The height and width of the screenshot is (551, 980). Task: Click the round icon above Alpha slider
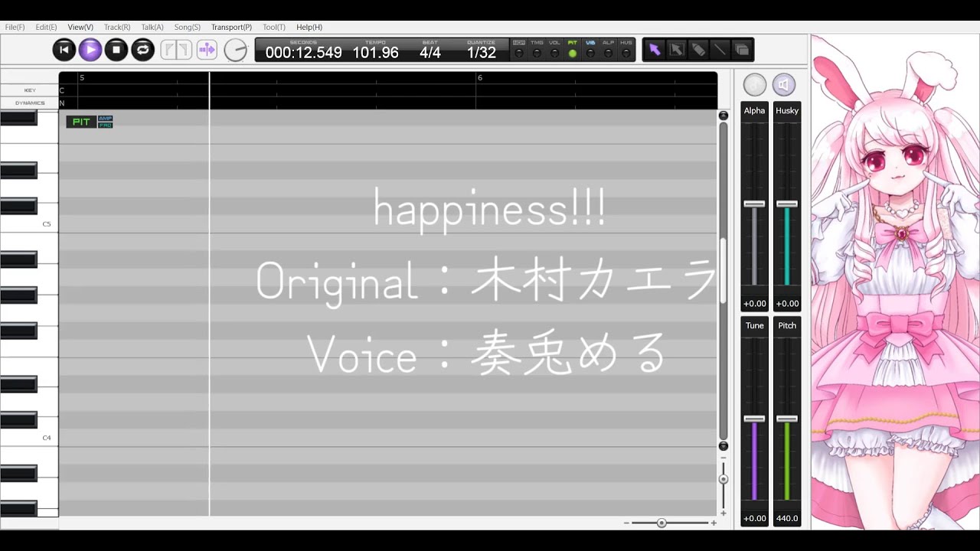pos(755,84)
